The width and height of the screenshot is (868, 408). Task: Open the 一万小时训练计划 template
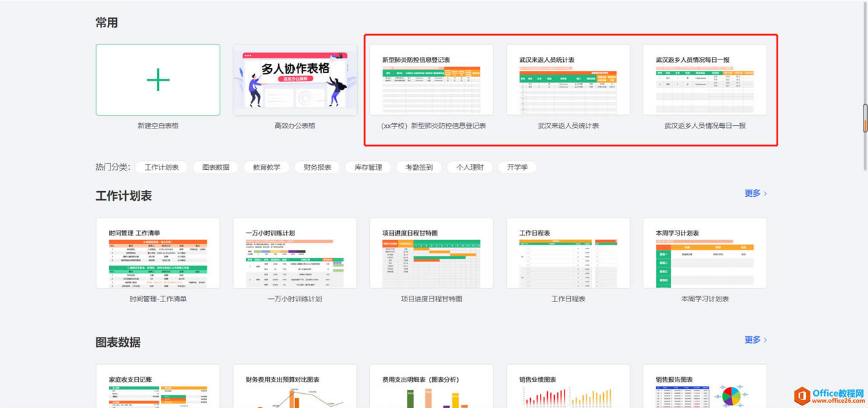coord(295,253)
